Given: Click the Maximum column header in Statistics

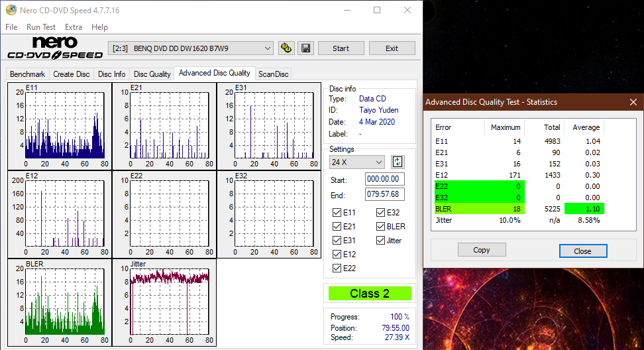Looking at the screenshot, I should click(505, 127).
